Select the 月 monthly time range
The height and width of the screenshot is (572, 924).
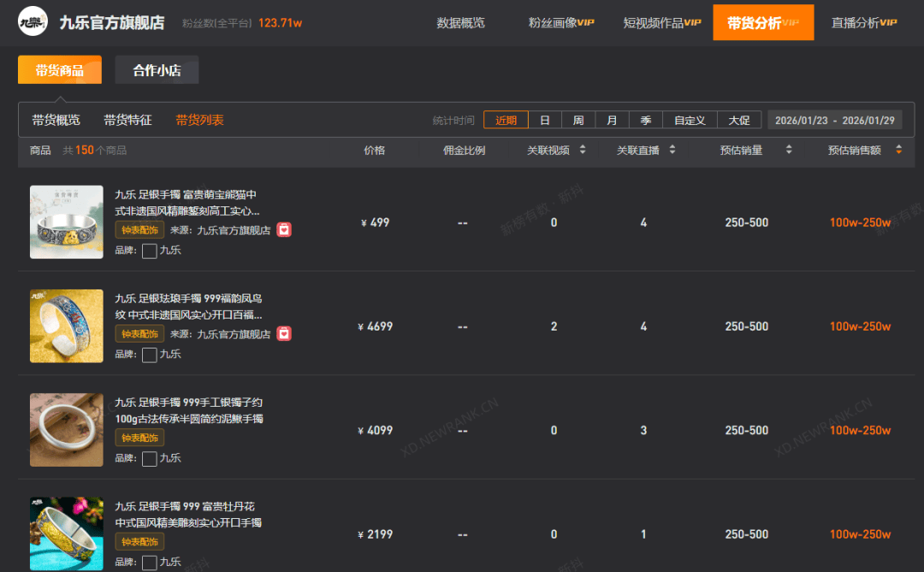[612, 121]
